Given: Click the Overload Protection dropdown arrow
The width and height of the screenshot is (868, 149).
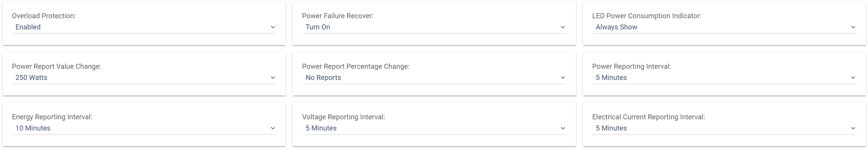Looking at the screenshot, I should [273, 27].
